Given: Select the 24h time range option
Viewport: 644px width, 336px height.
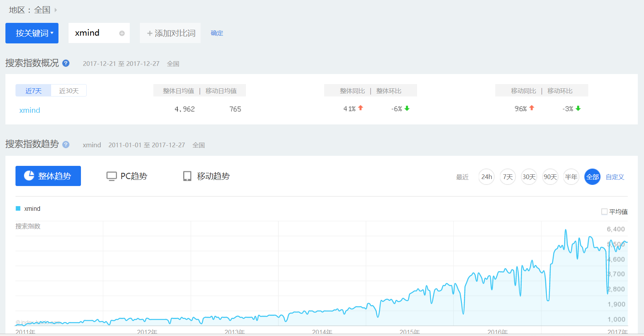Looking at the screenshot, I should 486,177.
